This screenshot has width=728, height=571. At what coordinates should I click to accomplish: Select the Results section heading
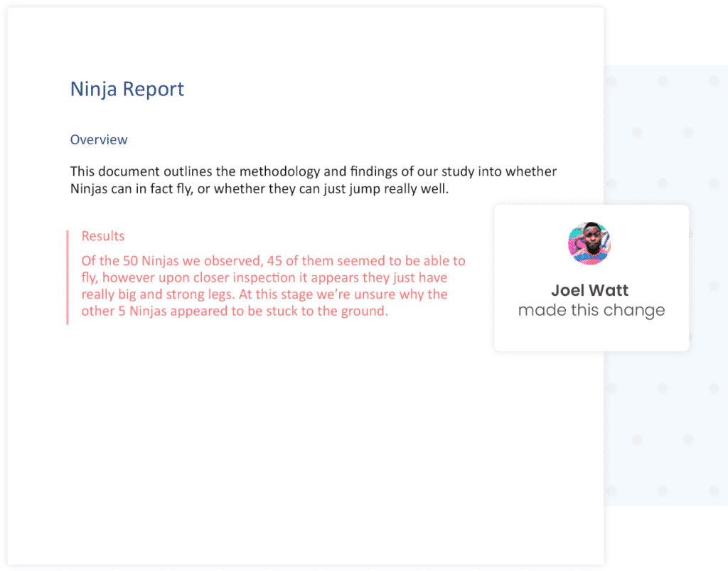coord(102,235)
